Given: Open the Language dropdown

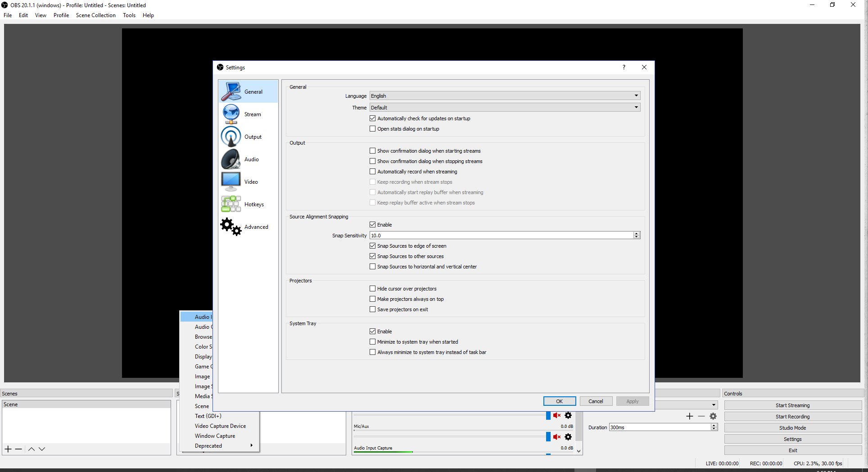Looking at the screenshot, I should (505, 95).
